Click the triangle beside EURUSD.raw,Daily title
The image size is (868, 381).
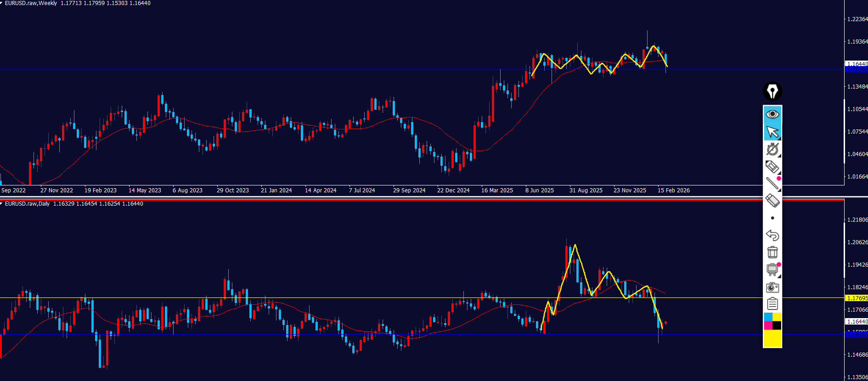1,204
